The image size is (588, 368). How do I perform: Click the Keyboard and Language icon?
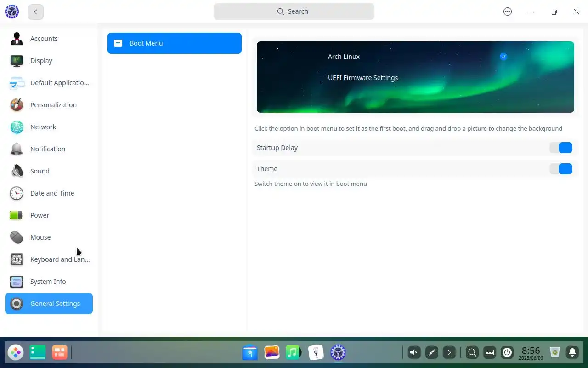17,259
